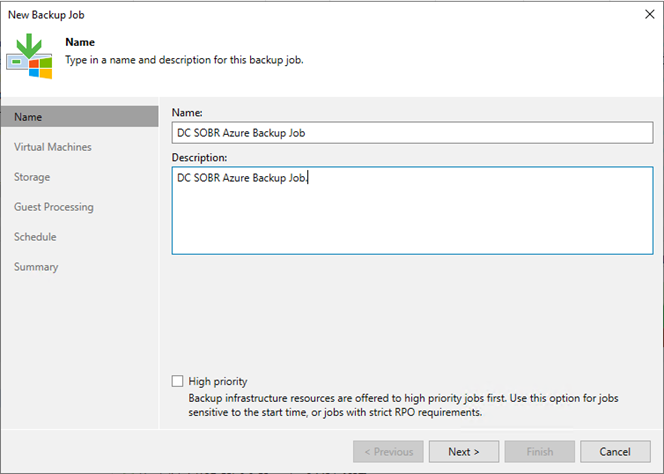Cancel the backup job wizard
This screenshot has width=664, height=474.
tap(615, 452)
